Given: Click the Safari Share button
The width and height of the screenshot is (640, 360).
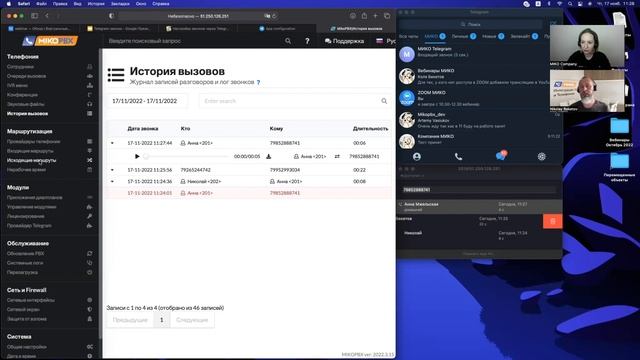Looking at the screenshot, I should pyautogui.click(x=364, y=16).
